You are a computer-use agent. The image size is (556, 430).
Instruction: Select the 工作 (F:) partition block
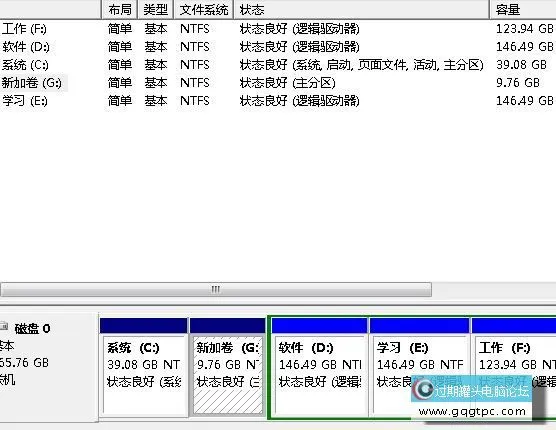pyautogui.click(x=514, y=367)
